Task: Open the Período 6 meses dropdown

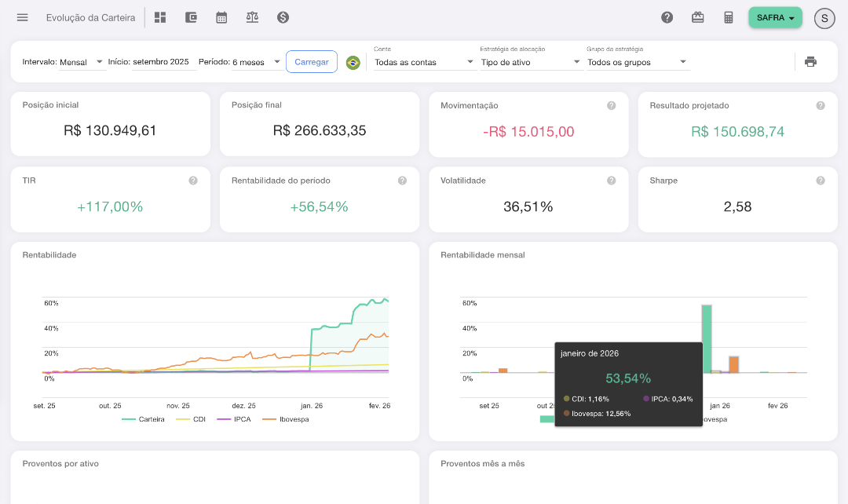Action: click(257, 62)
